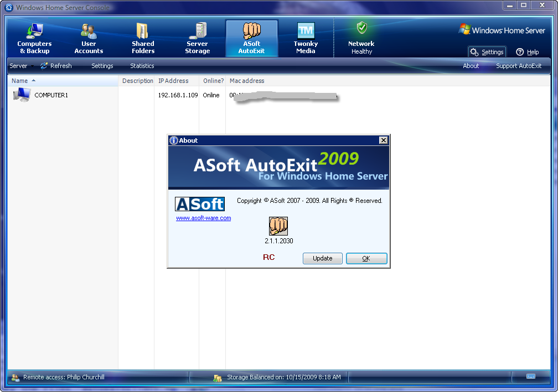This screenshot has height=392, width=558.
Task: Click the Windows Home Server Console title icon
Action: (9, 7)
